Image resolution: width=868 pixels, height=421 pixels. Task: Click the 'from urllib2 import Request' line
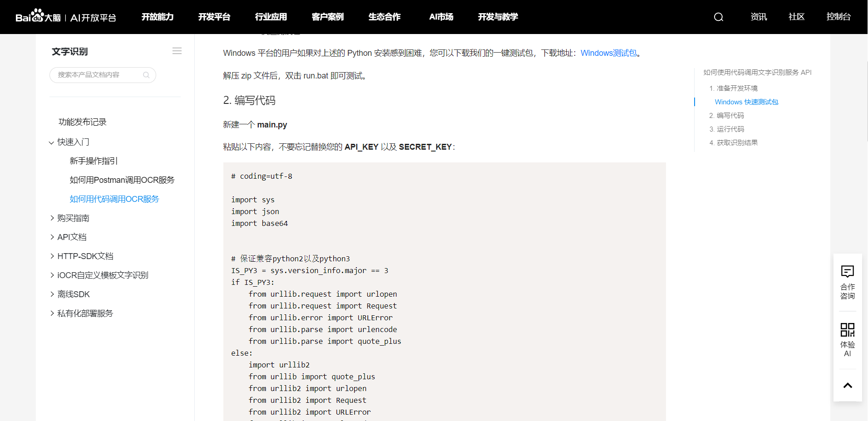pyautogui.click(x=307, y=400)
